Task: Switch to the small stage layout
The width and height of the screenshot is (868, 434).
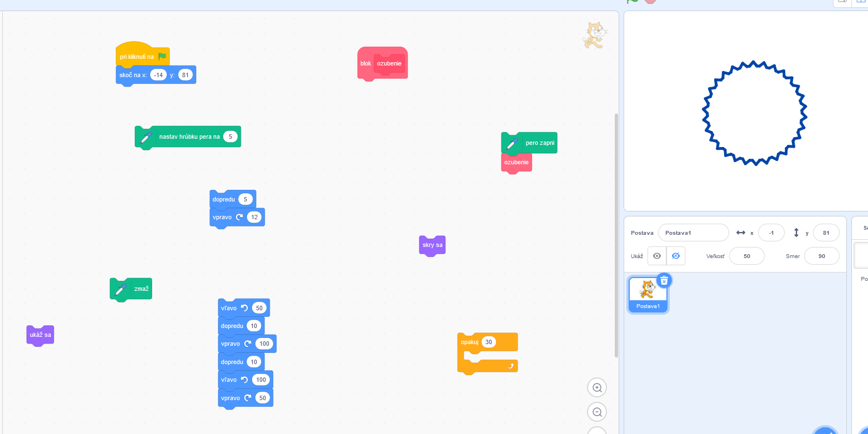Action: coord(842,2)
